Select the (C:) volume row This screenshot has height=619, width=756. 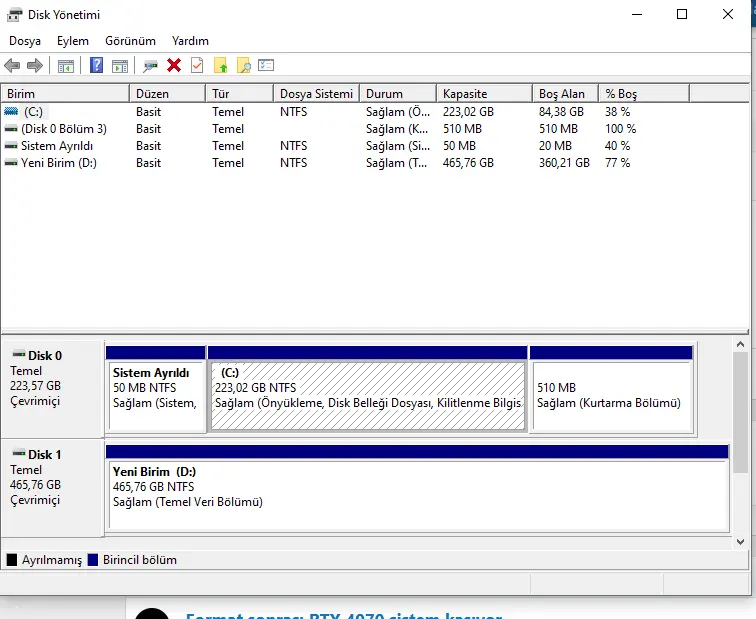click(345, 112)
